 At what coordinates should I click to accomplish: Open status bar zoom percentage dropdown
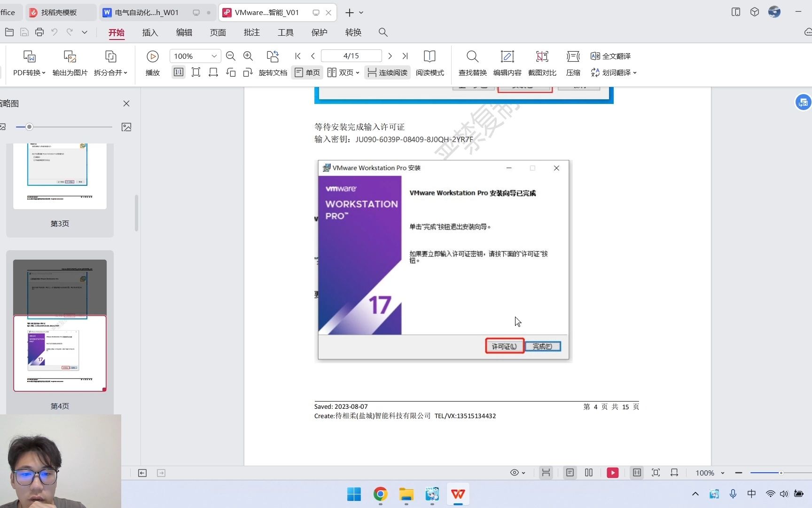[723, 473]
